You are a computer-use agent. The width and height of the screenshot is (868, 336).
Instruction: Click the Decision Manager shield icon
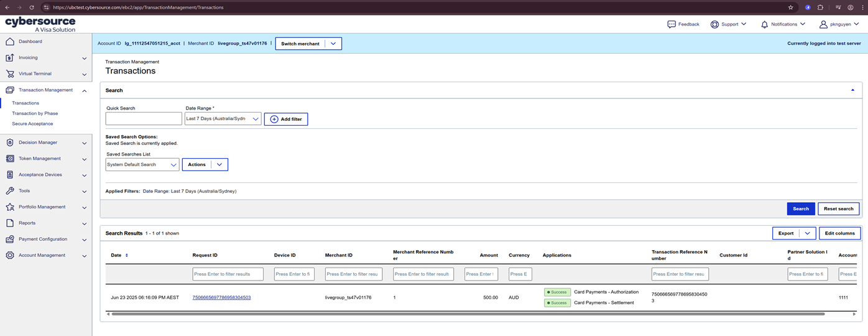[9, 142]
